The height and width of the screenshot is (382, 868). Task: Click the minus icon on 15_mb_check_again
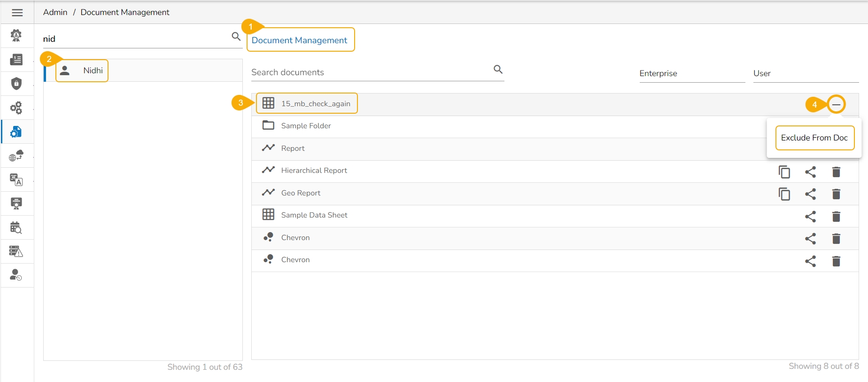click(x=836, y=104)
